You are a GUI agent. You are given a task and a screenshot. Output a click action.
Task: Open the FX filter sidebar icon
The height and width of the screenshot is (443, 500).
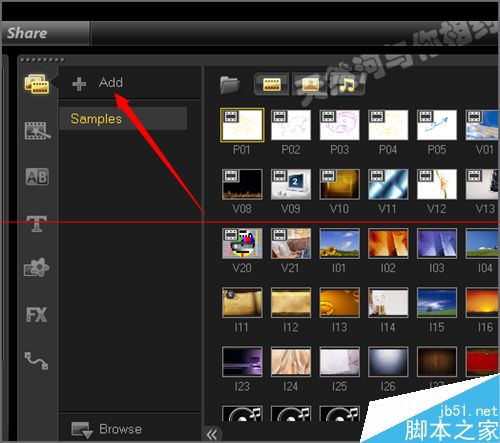[36, 314]
